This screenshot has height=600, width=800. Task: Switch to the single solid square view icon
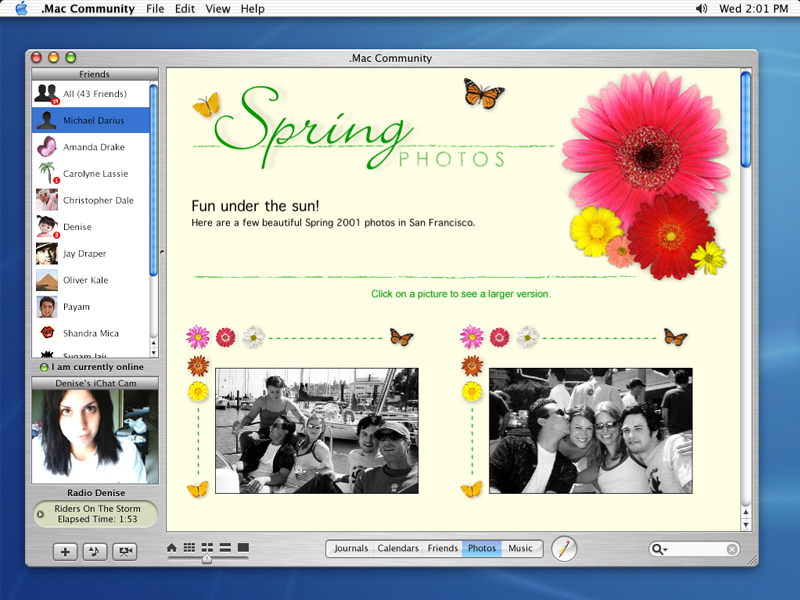[243, 547]
